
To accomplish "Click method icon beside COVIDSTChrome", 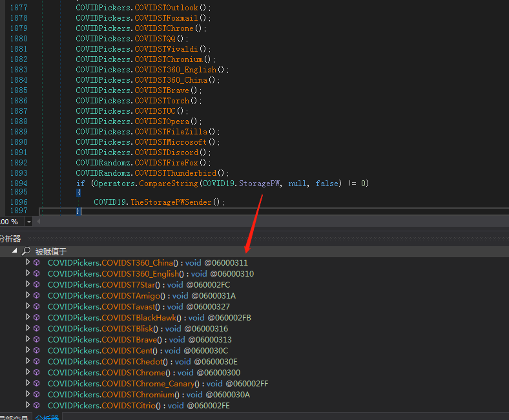I will tap(37, 372).
